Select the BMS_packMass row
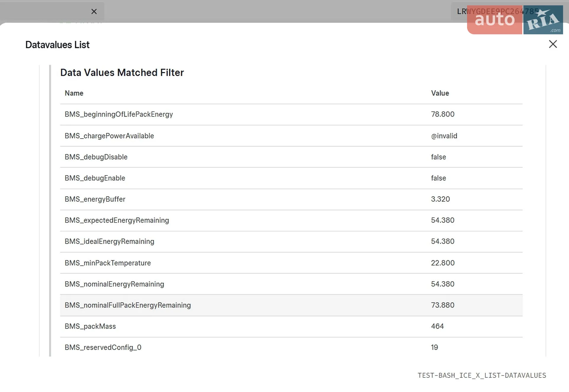Viewport: 569px width, 392px height. click(x=291, y=326)
